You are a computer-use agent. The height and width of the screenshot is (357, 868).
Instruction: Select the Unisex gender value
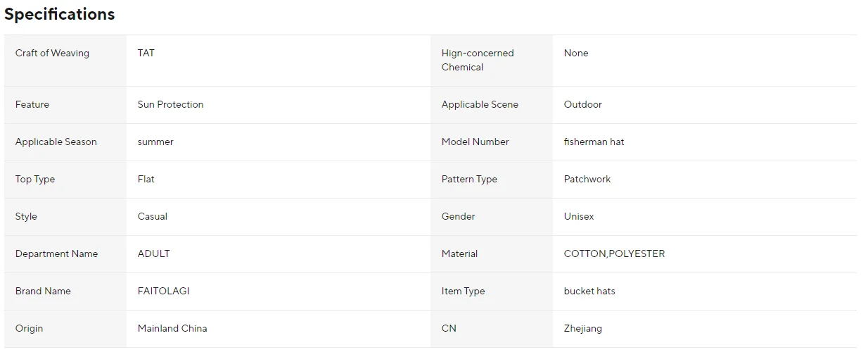579,217
